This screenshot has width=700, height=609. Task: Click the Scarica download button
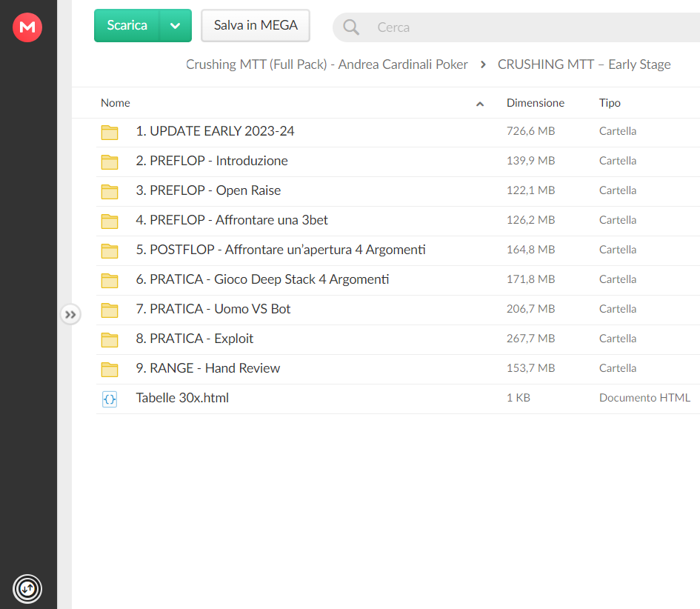[x=127, y=25]
